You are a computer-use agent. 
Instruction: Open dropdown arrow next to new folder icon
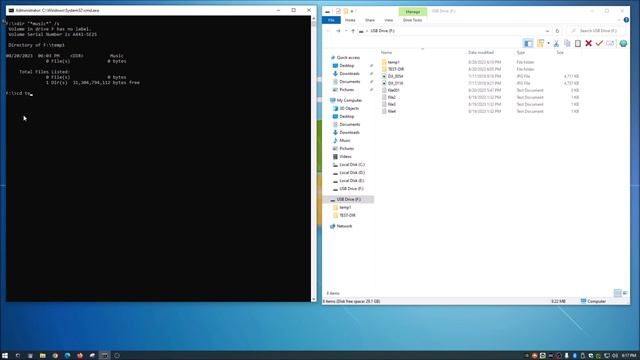[548, 43]
